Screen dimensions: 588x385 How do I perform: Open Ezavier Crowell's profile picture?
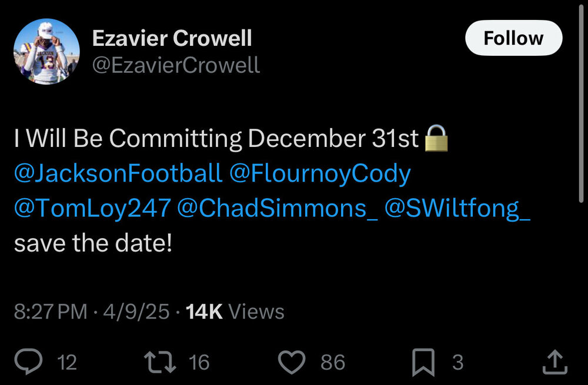(x=46, y=51)
